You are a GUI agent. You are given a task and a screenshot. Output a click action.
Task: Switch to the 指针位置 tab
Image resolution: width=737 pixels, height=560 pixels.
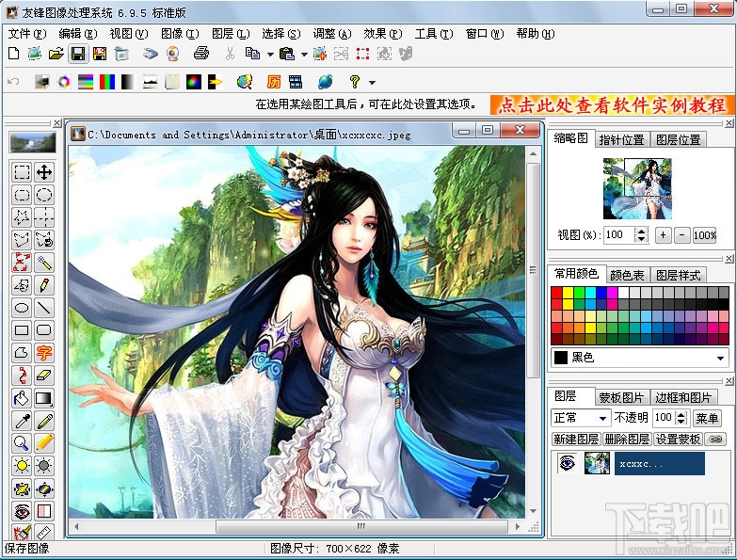(x=621, y=139)
